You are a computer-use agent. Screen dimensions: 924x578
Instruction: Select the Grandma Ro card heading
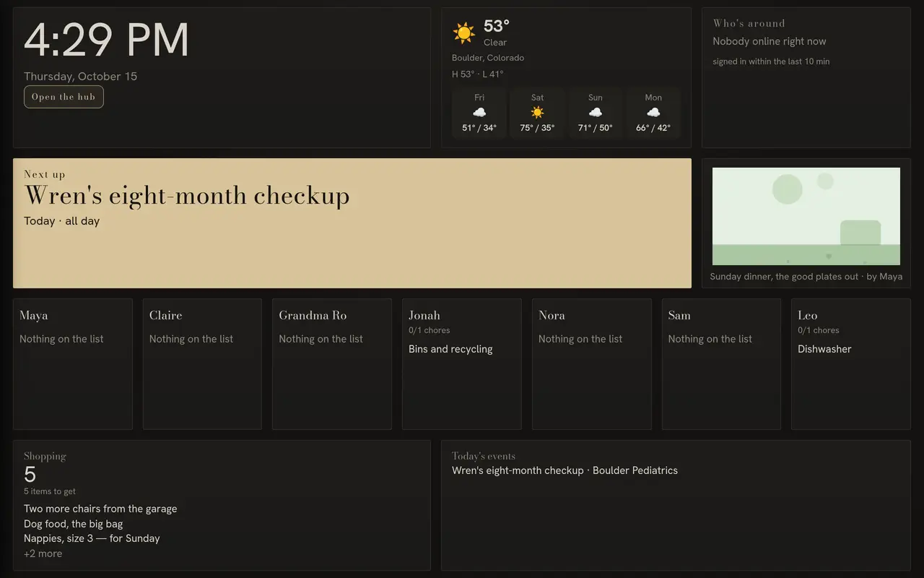pyautogui.click(x=313, y=315)
